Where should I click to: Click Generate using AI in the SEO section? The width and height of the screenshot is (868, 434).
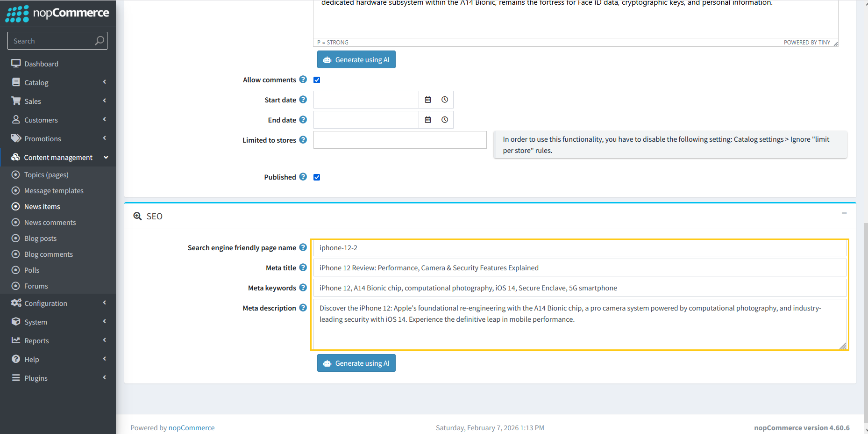[356, 363]
